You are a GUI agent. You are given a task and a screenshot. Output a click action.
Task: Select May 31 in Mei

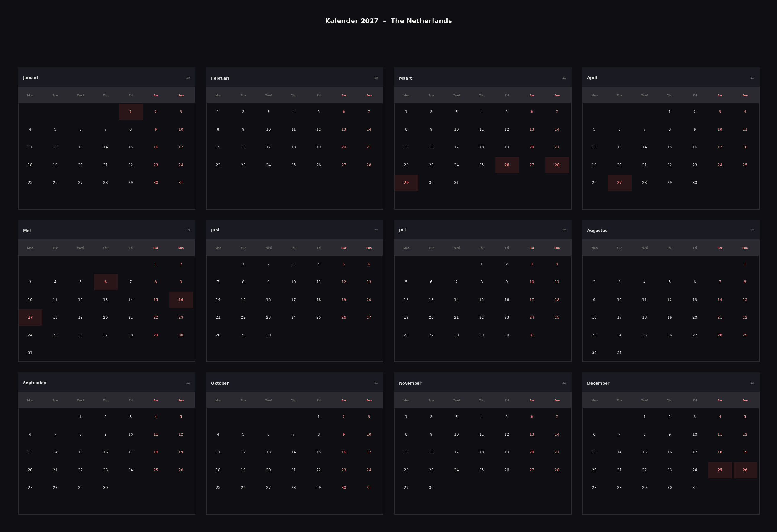point(30,353)
